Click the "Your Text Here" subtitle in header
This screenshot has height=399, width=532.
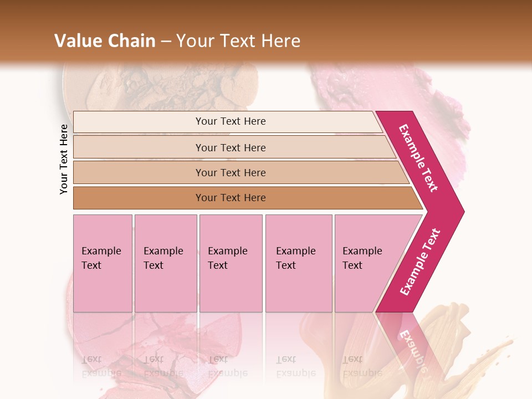tap(238, 40)
